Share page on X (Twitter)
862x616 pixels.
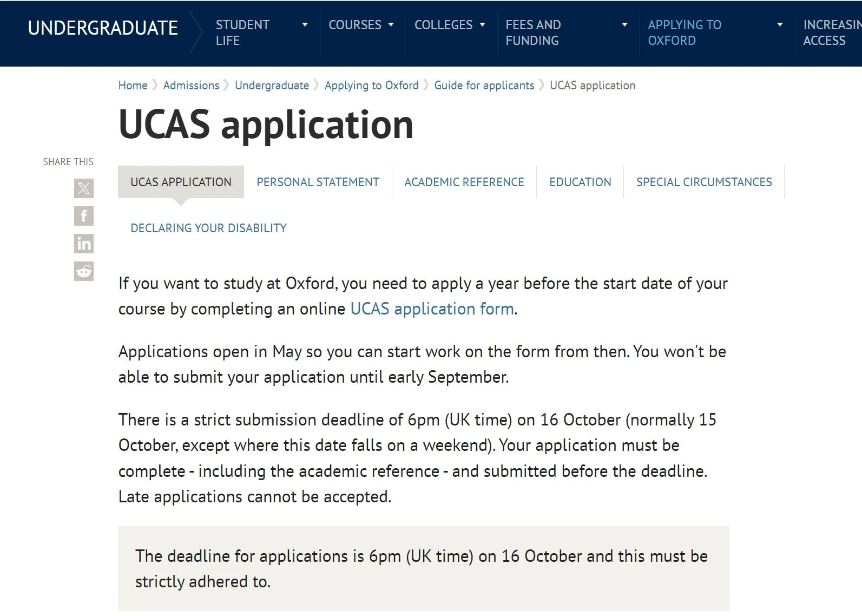(84, 188)
